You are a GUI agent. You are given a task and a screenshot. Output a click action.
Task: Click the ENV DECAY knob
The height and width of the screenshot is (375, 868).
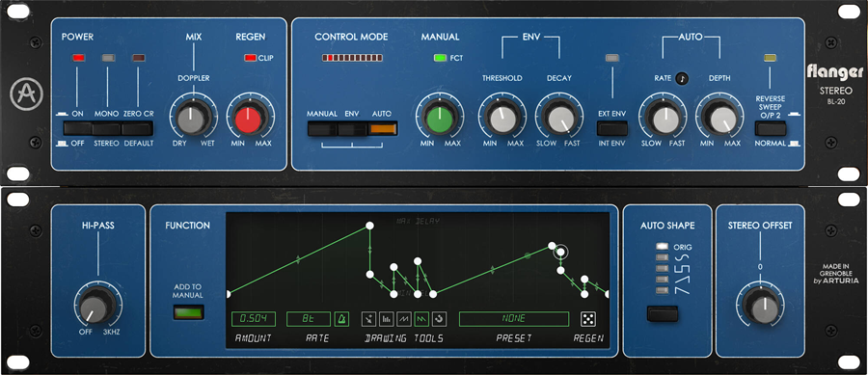[559, 119]
